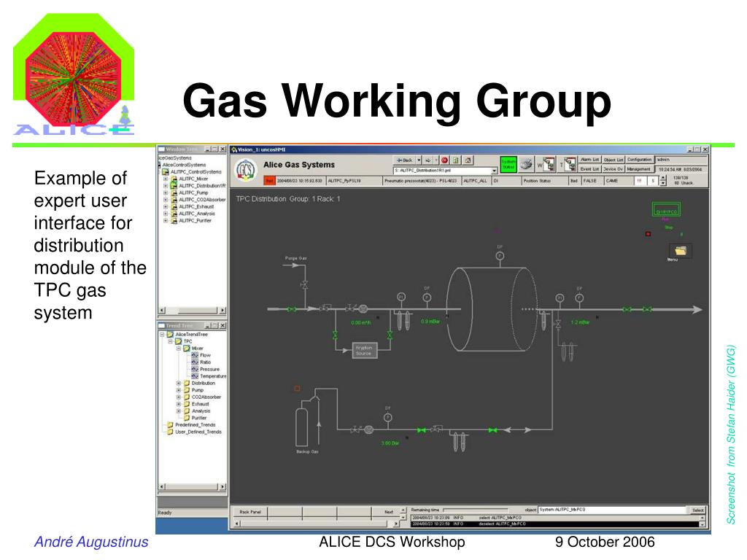Click Window Tree horizontal scrollbar right arrow
This screenshot has width=747, height=560.
click(x=222, y=311)
